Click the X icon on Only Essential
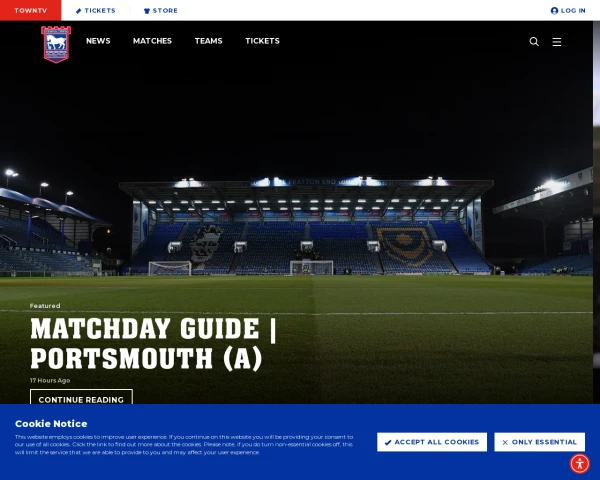The height and width of the screenshot is (480, 600). click(505, 442)
